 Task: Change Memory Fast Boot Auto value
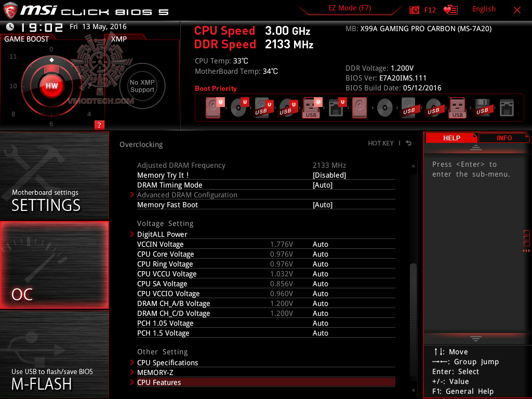click(322, 205)
